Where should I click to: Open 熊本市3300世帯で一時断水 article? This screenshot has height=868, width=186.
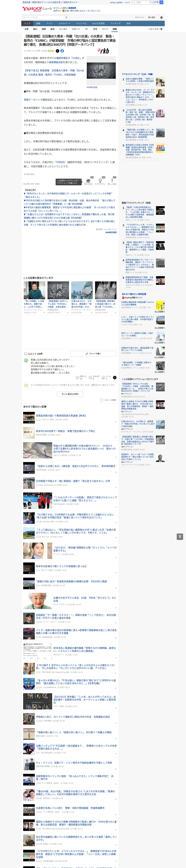point(65,431)
